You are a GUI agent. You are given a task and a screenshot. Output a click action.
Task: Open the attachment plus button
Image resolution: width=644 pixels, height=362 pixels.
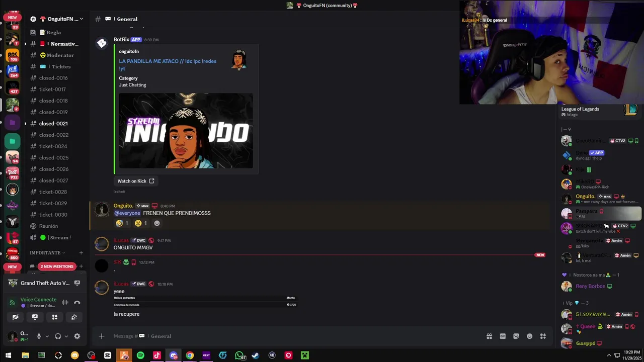101,336
